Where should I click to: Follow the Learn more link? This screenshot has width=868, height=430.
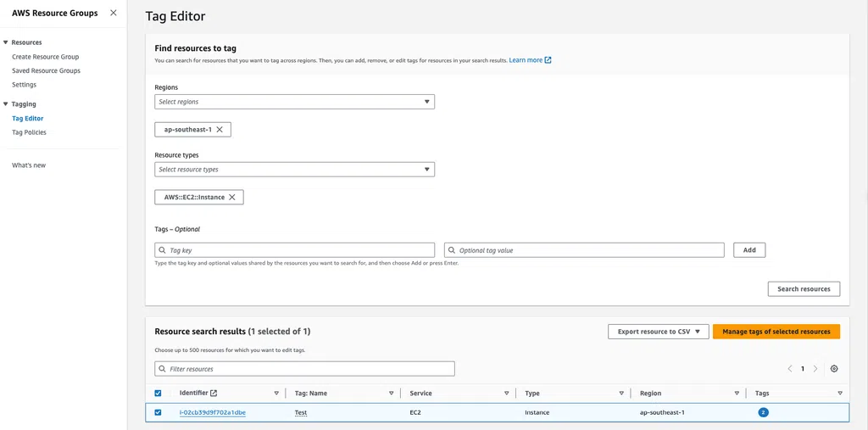click(526, 60)
